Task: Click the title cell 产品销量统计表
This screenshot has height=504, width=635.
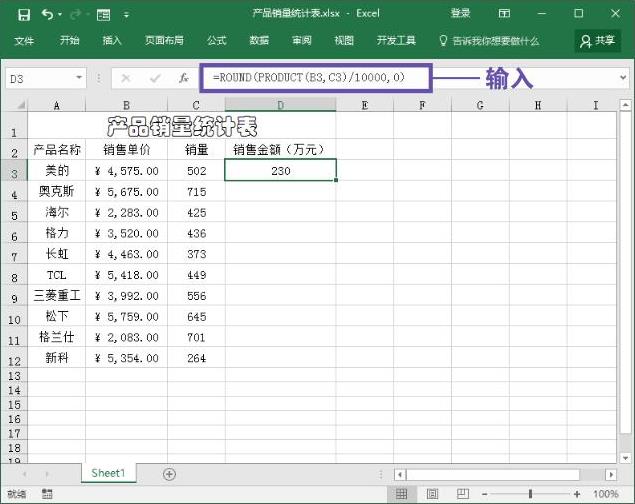Action: coord(181,126)
